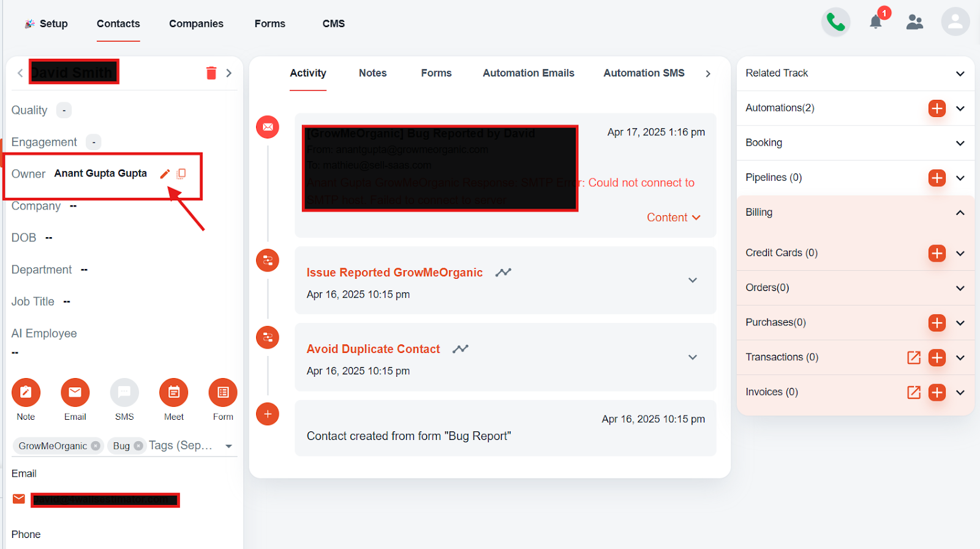The width and height of the screenshot is (980, 549).
Task: Open Avoid Duplicate Contact automation link
Action: click(x=373, y=349)
